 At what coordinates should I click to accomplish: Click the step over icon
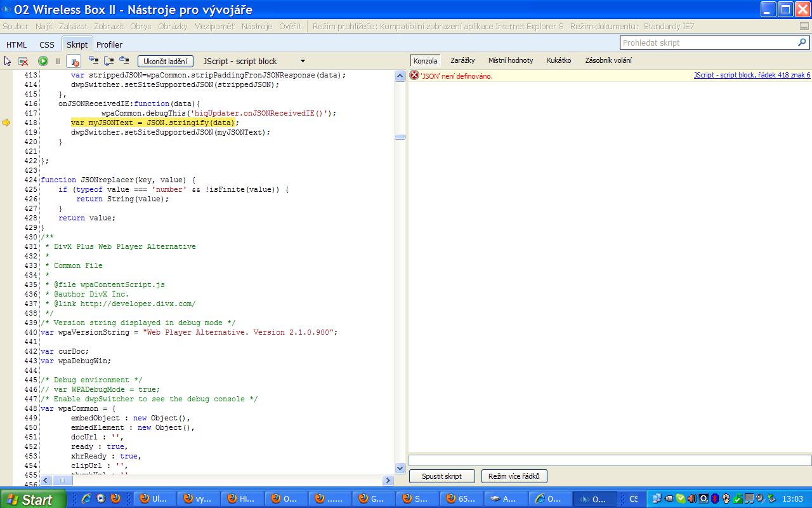click(108, 60)
